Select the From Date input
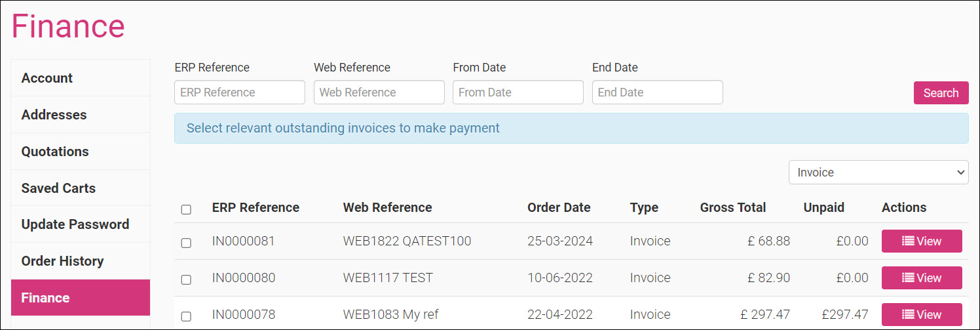980x330 pixels. coord(518,93)
